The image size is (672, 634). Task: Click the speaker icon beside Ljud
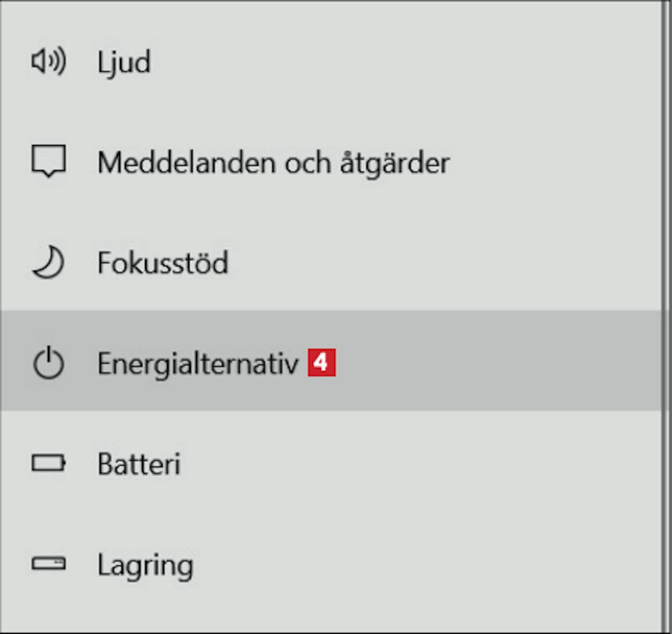[x=48, y=61]
